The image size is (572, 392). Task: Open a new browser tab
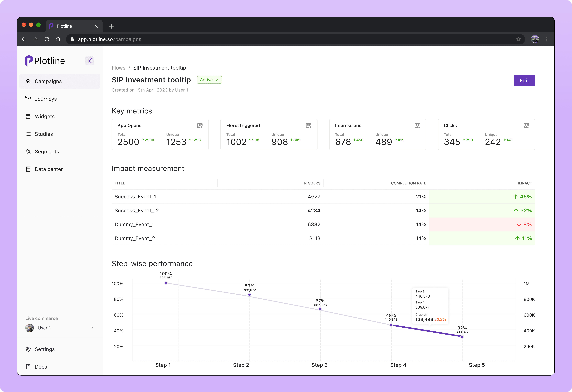(x=111, y=26)
